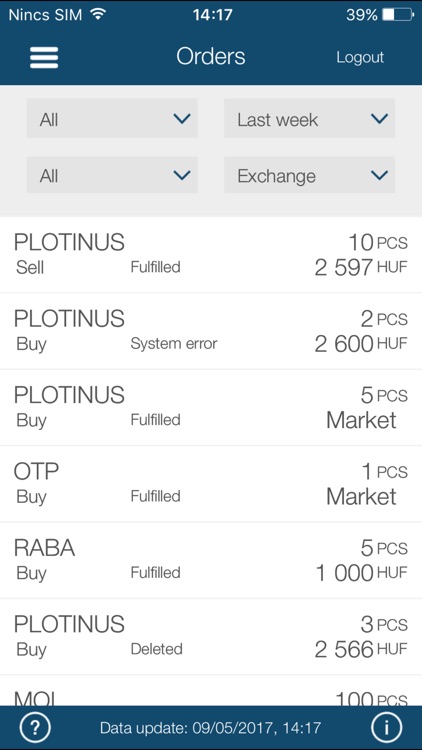Select the RABA Buy order

point(211,560)
